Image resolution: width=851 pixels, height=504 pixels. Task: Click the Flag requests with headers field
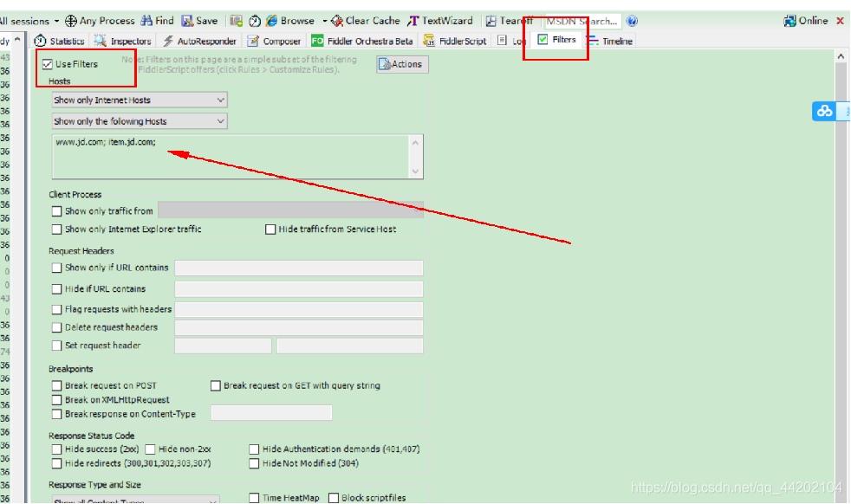[x=298, y=309]
